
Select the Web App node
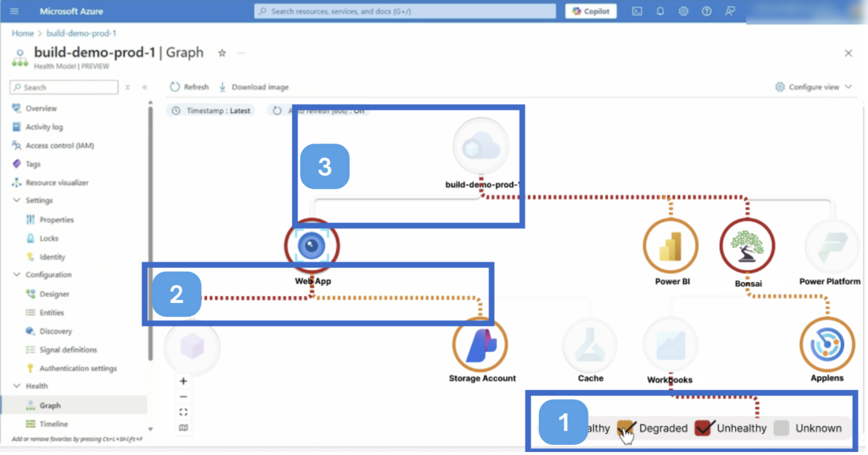tap(312, 246)
